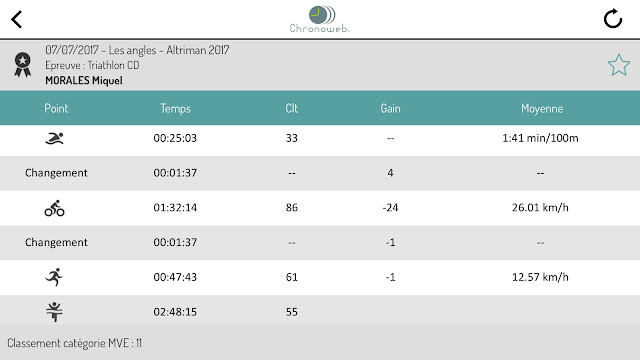The height and width of the screenshot is (360, 640).
Task: Click the swimming icon row
Action: click(x=320, y=138)
